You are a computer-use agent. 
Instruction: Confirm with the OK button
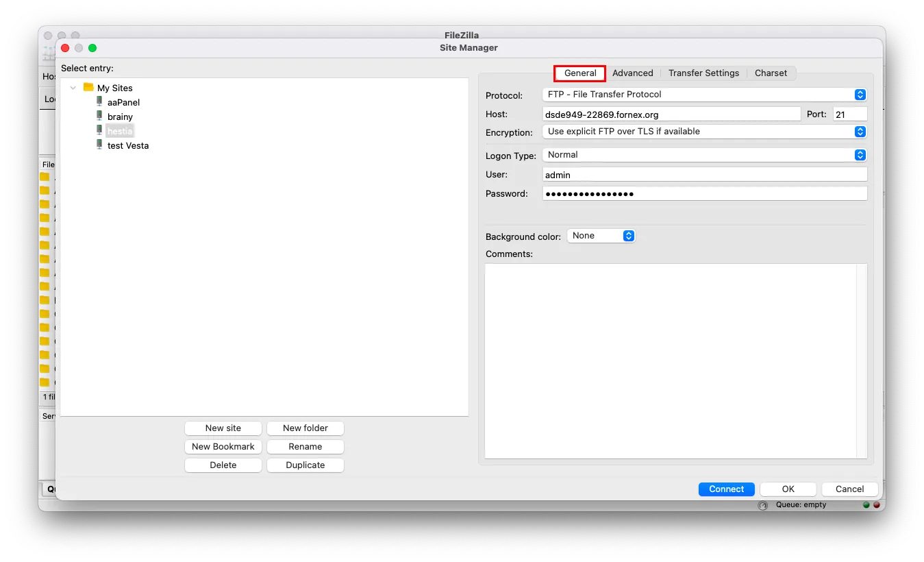coord(788,489)
